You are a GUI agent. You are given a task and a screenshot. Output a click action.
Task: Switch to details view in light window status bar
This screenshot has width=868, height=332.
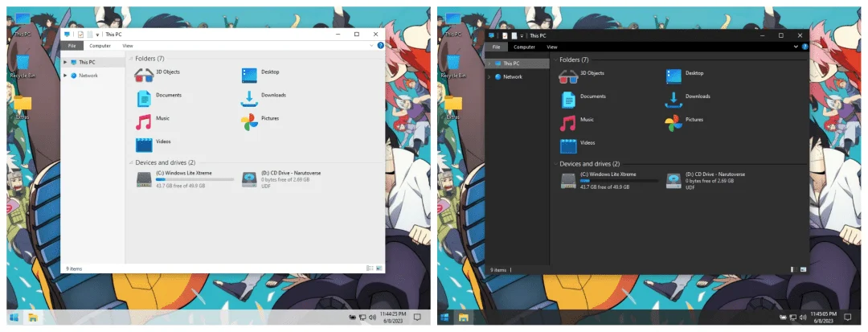point(369,268)
